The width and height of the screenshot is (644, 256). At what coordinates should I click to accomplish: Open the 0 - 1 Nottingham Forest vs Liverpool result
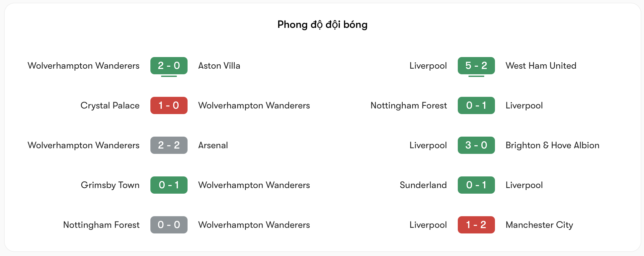click(476, 105)
